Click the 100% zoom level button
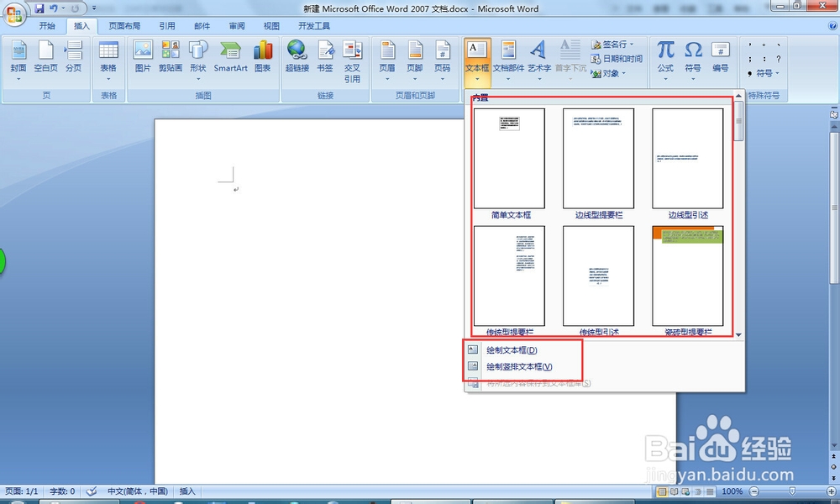This screenshot has height=504, width=840. point(732,491)
